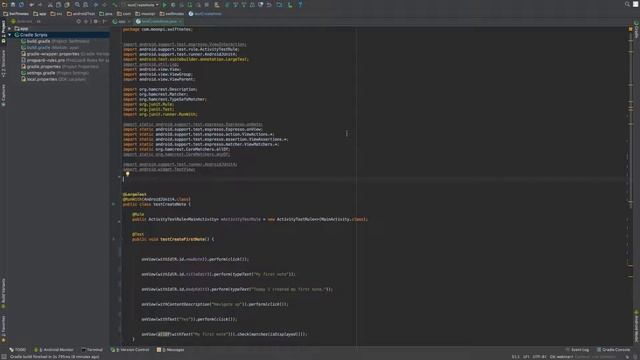Click the Replace icon next to Find
This screenshot has height=360, width=640.
click(86, 5)
